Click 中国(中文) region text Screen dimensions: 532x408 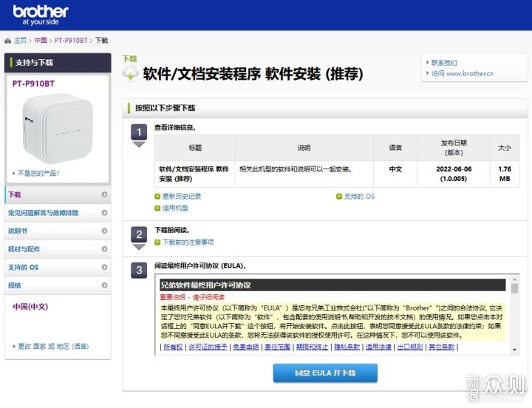(30, 307)
